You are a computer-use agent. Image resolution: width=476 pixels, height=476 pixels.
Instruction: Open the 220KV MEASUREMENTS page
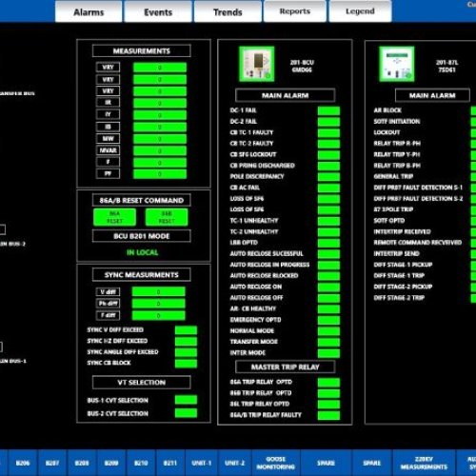click(x=424, y=463)
